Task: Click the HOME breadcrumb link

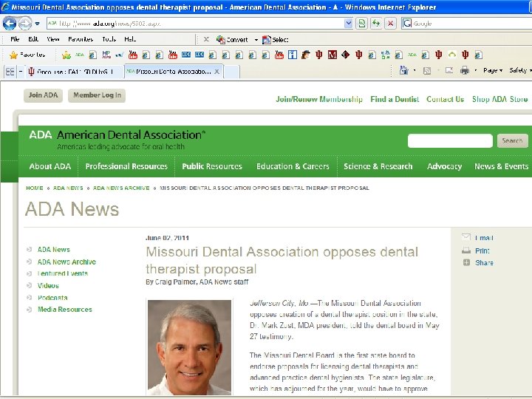Action: (x=35, y=188)
